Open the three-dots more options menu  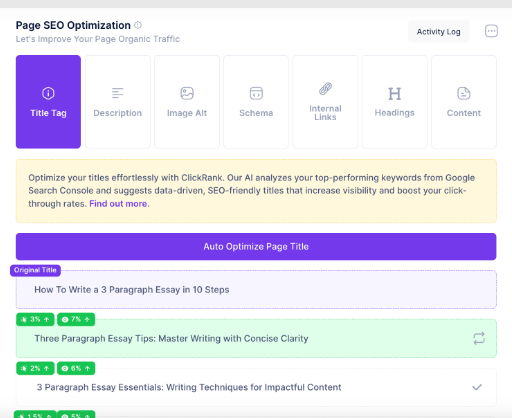pyautogui.click(x=491, y=31)
